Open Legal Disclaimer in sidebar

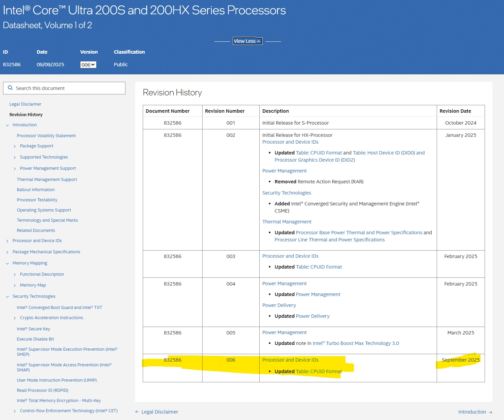[x=25, y=104]
